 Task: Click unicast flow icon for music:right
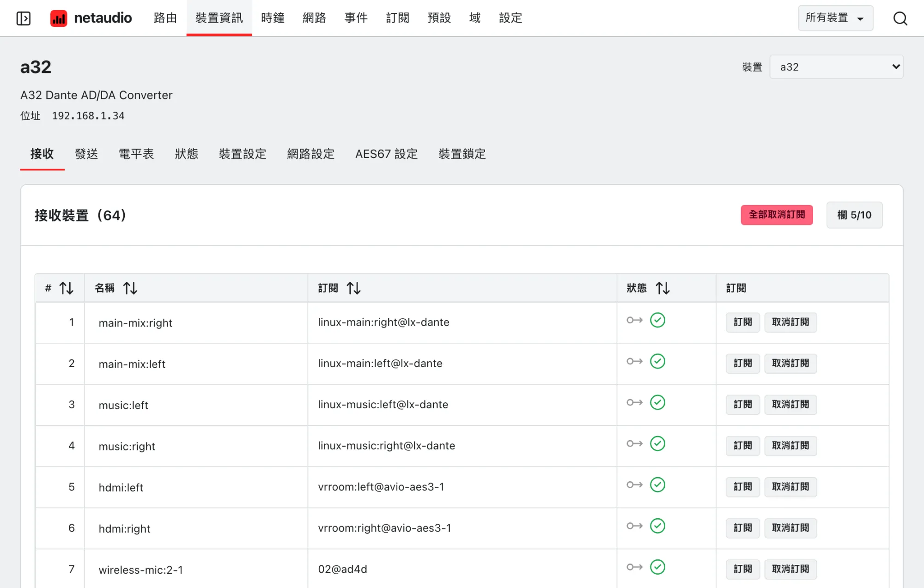point(635,443)
